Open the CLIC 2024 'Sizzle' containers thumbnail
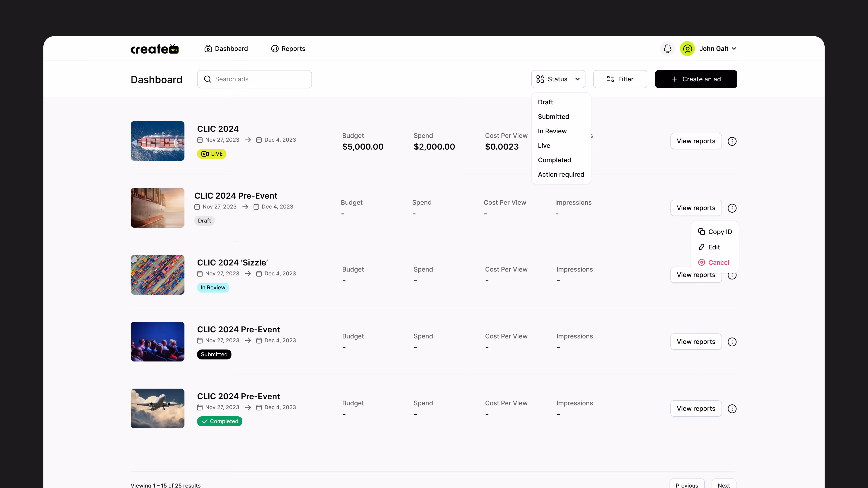 (157, 275)
